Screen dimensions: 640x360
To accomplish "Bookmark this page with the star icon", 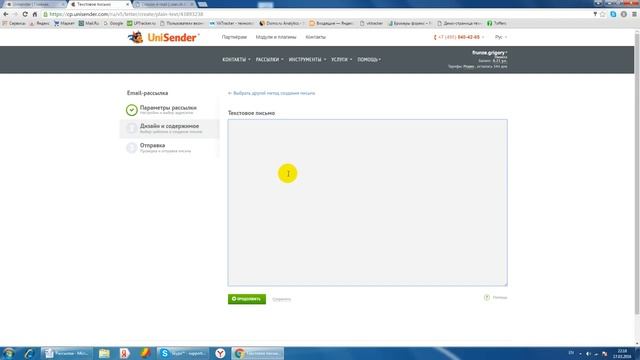I will point(603,14).
